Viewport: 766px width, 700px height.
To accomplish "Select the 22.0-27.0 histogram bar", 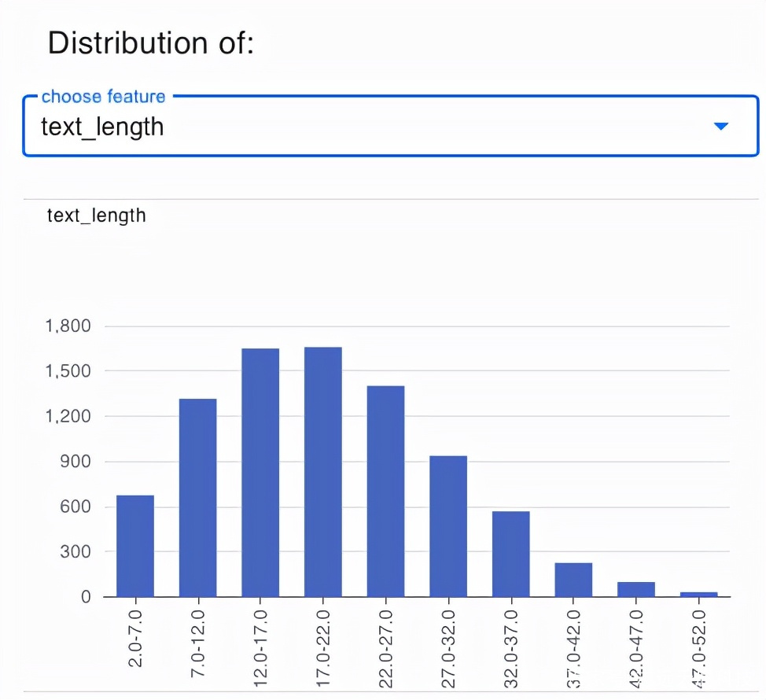I will (385, 492).
